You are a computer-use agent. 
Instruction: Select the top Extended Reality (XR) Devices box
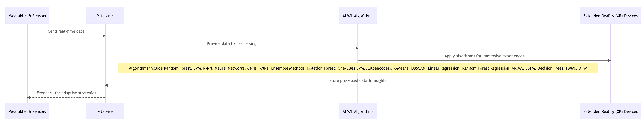tap(610, 16)
